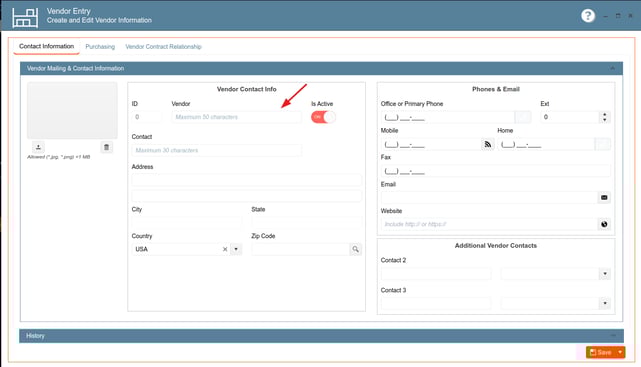Screen dimensions: 641x367
Task: Click the Zip Code input field
Action: (x=300, y=249)
